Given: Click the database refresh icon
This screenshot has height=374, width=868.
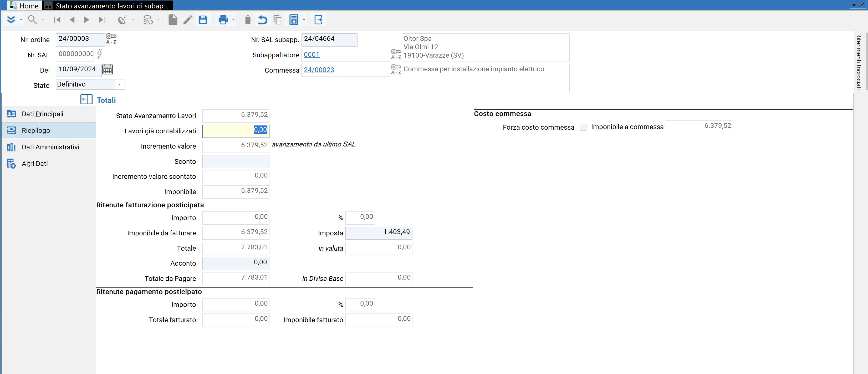Looking at the screenshot, I should [148, 20].
